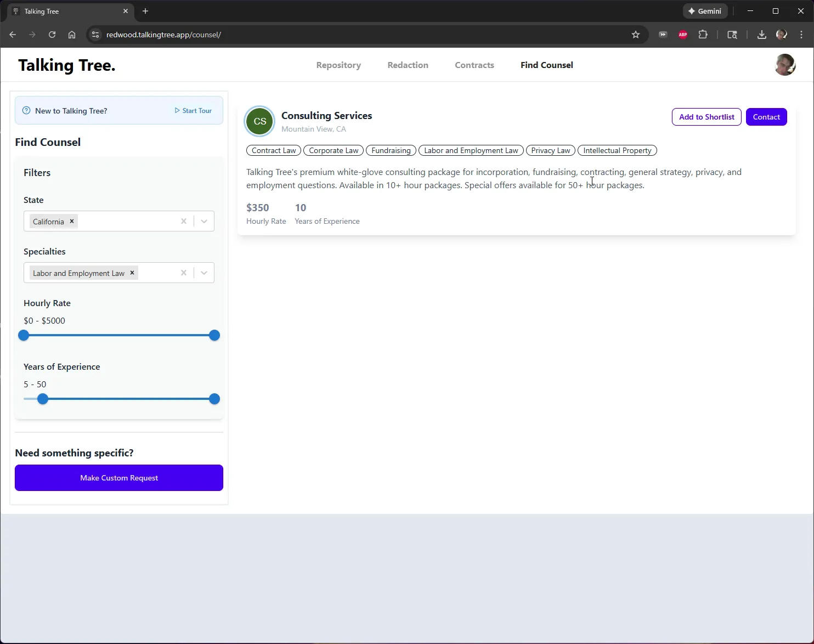Screen dimensions: 814x644
Task: Click the Privacy Law tag
Action: pos(551,150)
